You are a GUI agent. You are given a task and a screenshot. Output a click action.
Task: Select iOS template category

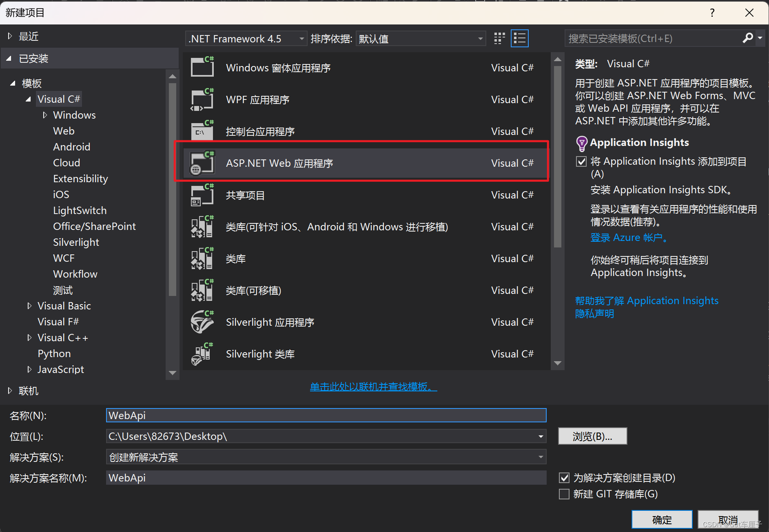click(61, 194)
